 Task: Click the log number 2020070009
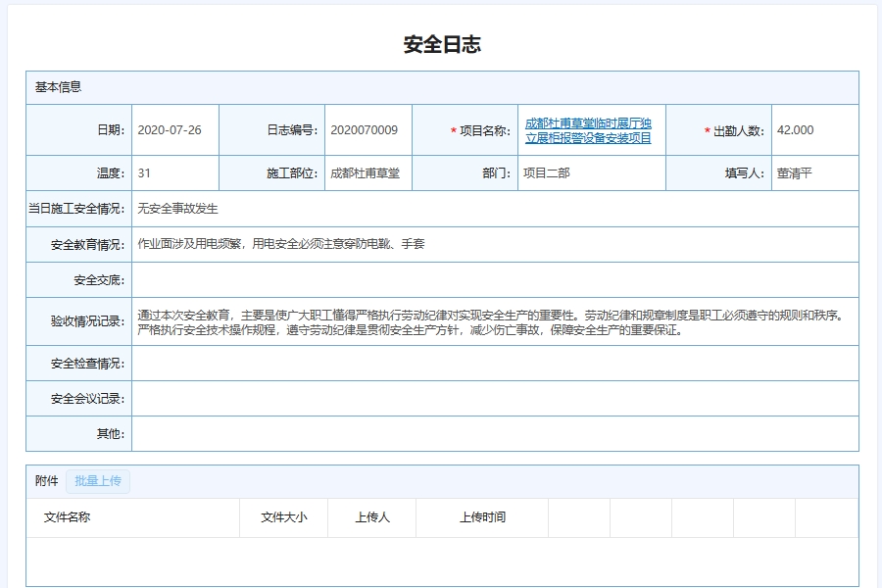pos(364,130)
